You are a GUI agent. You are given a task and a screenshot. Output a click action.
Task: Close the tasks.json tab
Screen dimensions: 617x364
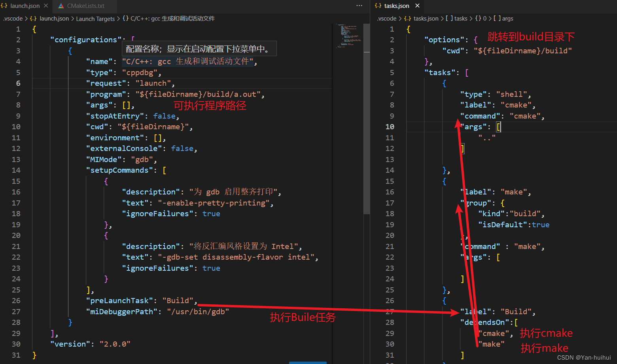417,6
